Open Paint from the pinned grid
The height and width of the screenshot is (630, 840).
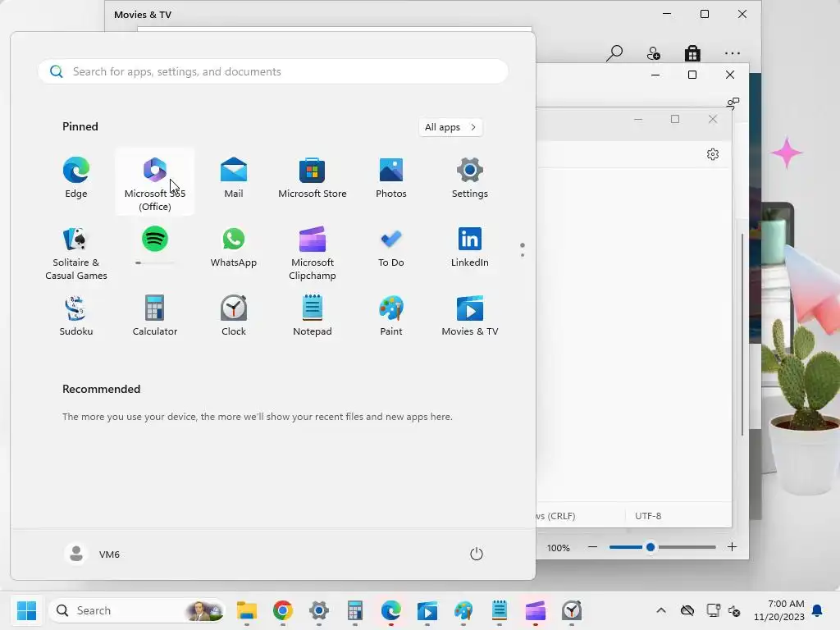click(x=391, y=317)
